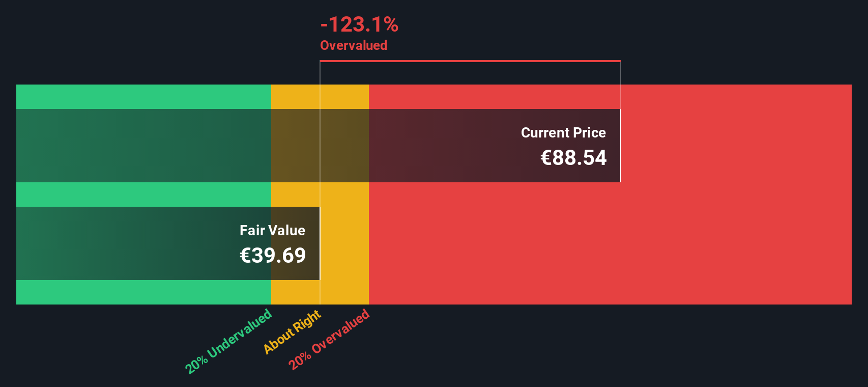868x387 pixels.
Task: Click the 20% Undervalued axis label
Action: [228, 341]
